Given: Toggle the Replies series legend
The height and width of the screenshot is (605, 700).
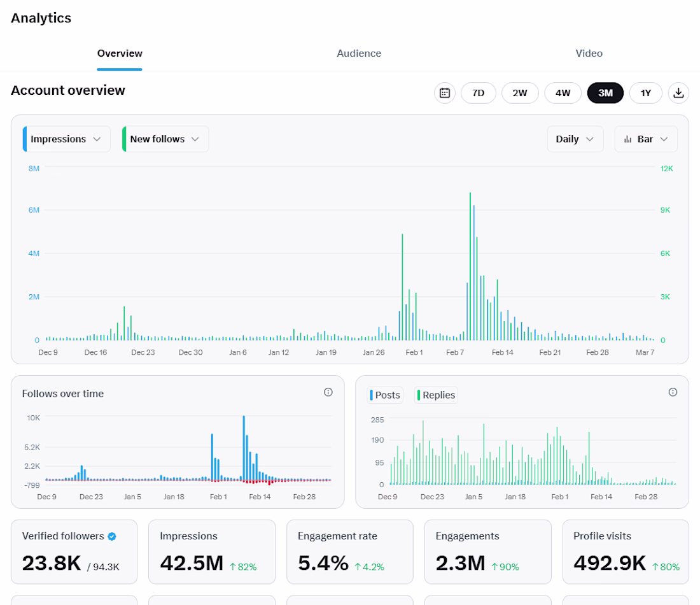Looking at the screenshot, I should 436,395.
